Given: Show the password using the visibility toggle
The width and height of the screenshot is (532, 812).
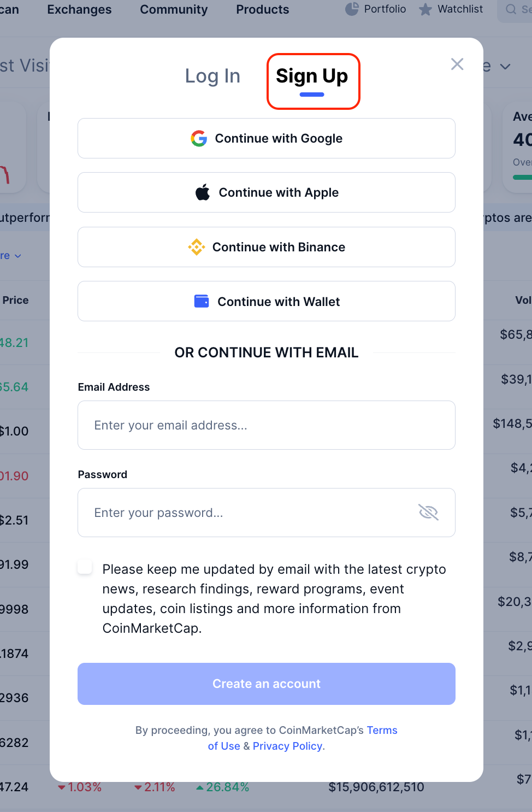Looking at the screenshot, I should [429, 513].
